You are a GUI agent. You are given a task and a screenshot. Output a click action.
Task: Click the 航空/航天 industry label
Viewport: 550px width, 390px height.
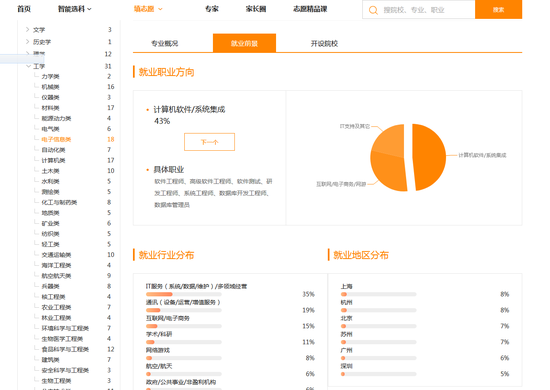(159, 366)
